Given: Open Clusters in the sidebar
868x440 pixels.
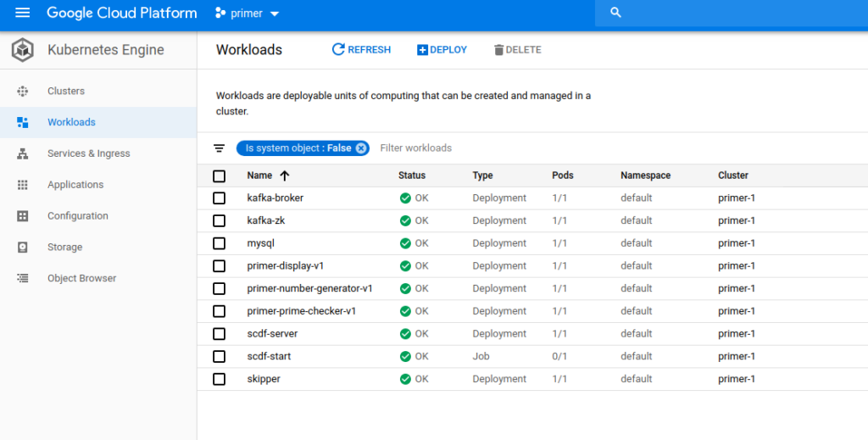Looking at the screenshot, I should pos(98,92).
